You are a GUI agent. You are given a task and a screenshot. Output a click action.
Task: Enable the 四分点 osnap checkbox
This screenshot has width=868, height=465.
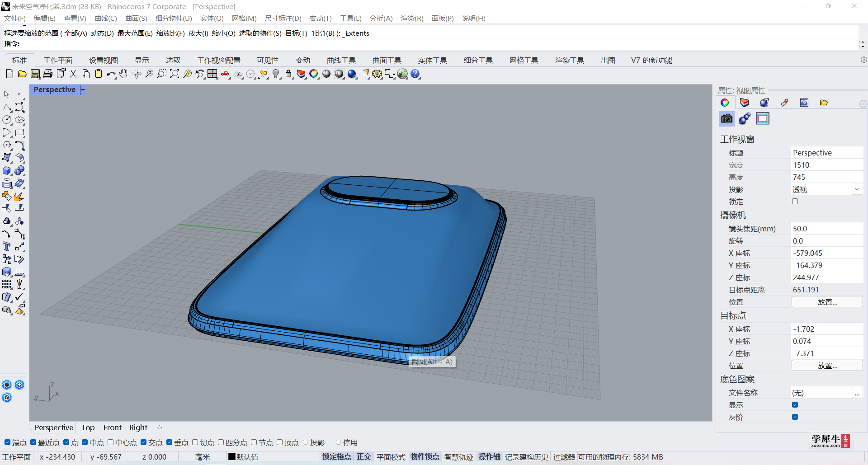[221, 442]
